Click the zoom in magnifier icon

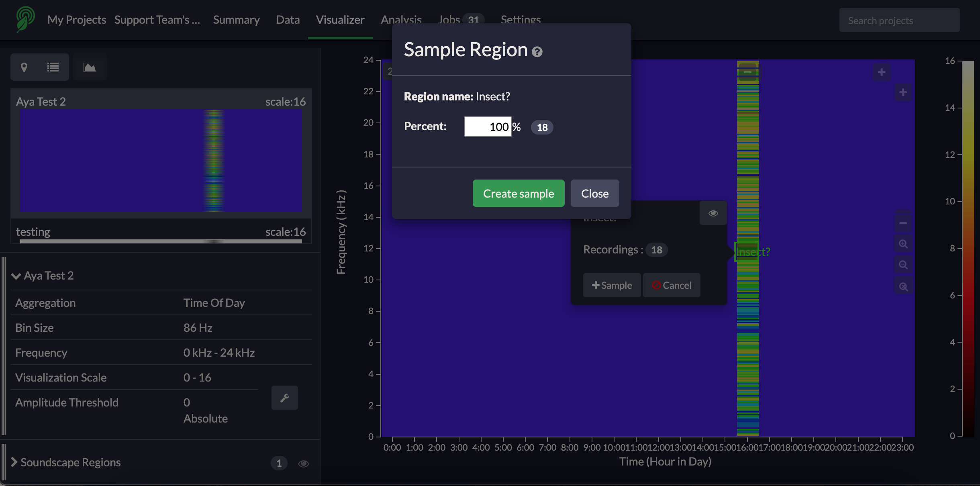click(x=903, y=244)
